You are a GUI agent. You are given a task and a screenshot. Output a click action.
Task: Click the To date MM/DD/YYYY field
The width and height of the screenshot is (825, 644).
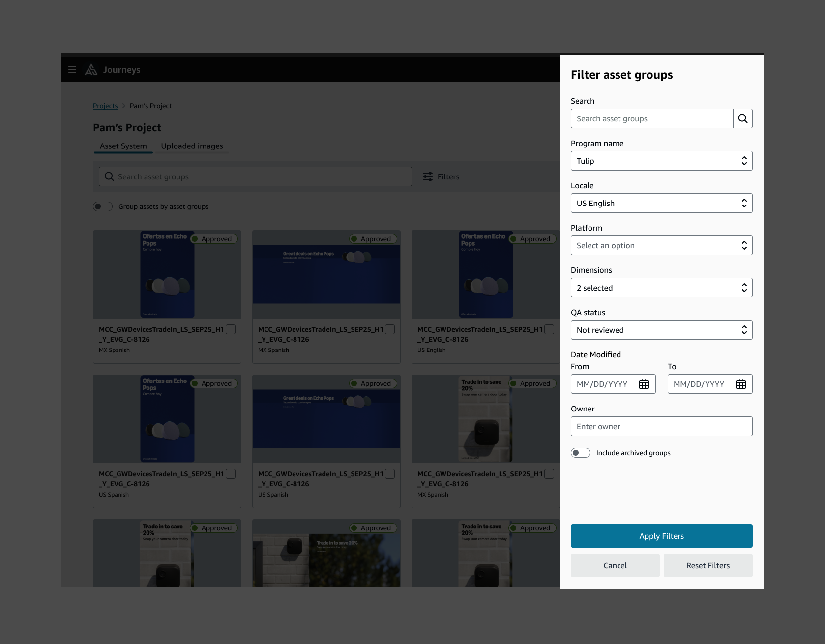[x=710, y=384]
